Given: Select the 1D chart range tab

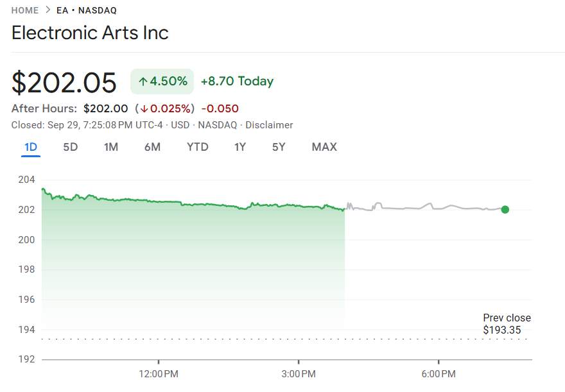Looking at the screenshot, I should [x=31, y=147].
